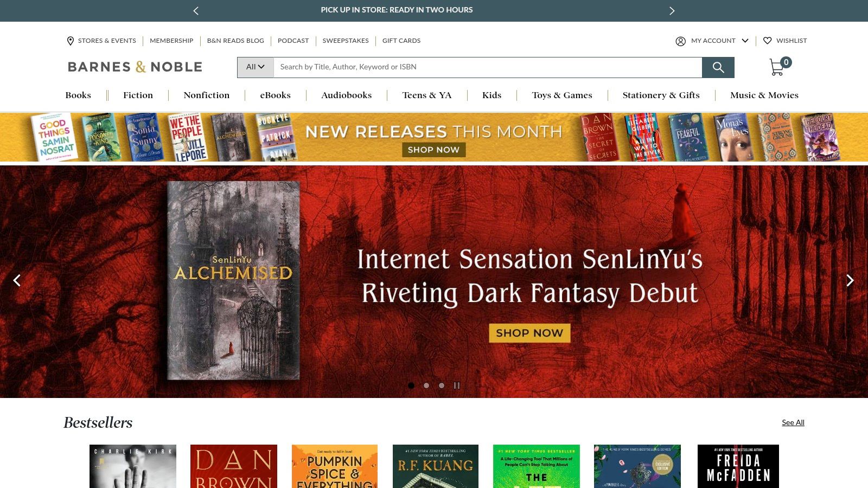868x488 pixels.
Task: Open the Toys & Games navigation menu
Action: (x=562, y=95)
